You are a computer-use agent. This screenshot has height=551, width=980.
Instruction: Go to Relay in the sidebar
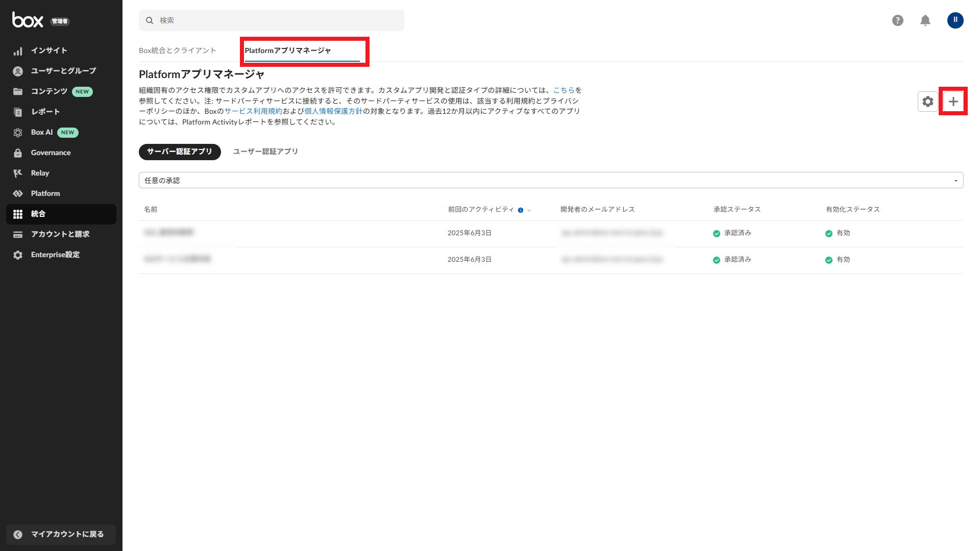(x=40, y=173)
